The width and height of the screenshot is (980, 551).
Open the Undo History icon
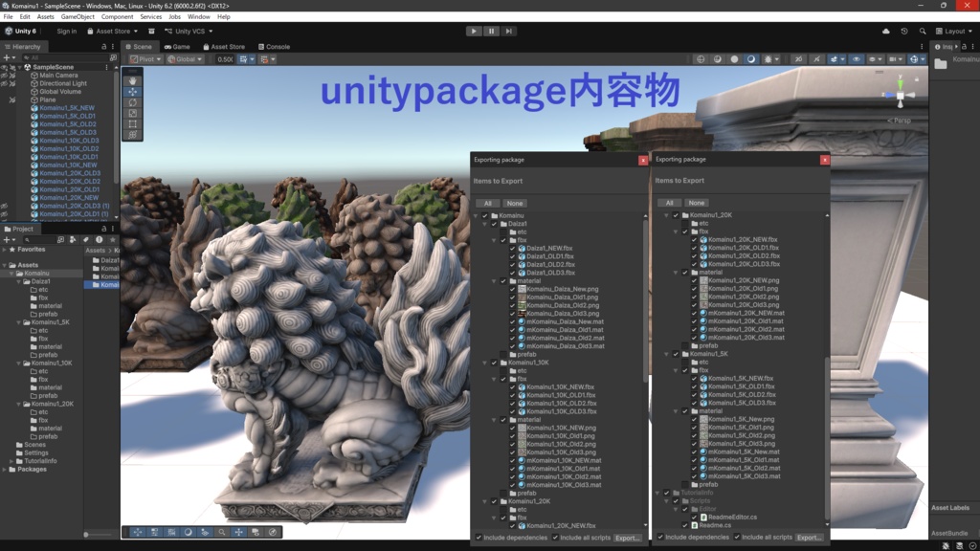[x=903, y=32]
